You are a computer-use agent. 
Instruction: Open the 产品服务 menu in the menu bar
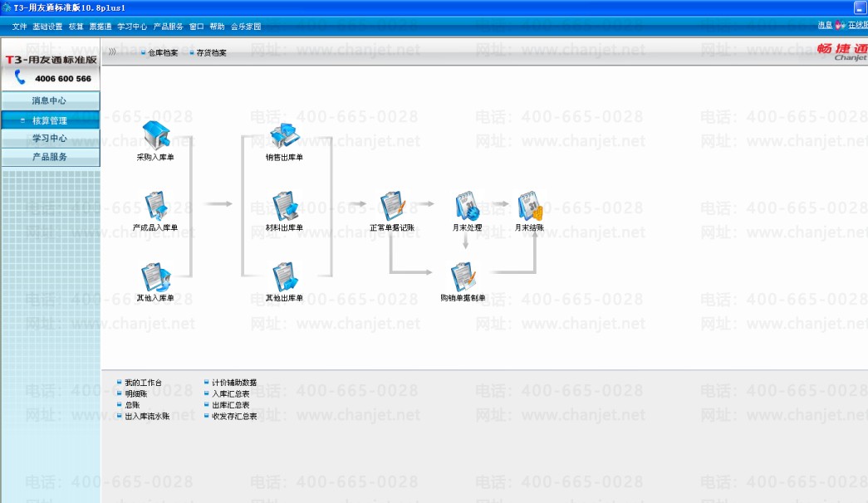click(x=168, y=27)
